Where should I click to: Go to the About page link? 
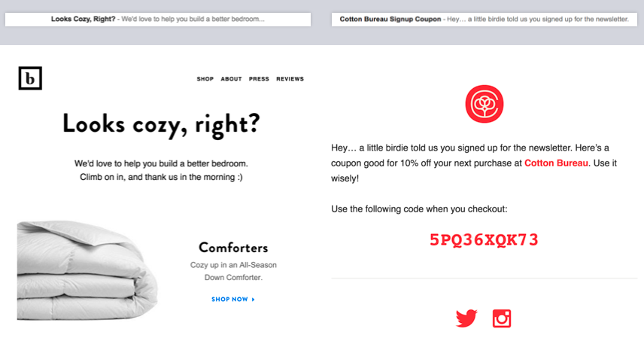coord(231,79)
